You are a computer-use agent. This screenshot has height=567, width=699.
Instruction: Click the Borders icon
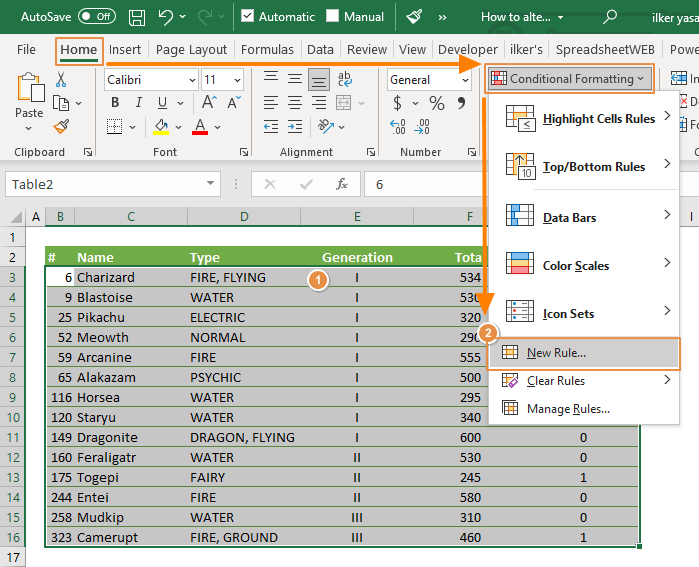(x=115, y=127)
